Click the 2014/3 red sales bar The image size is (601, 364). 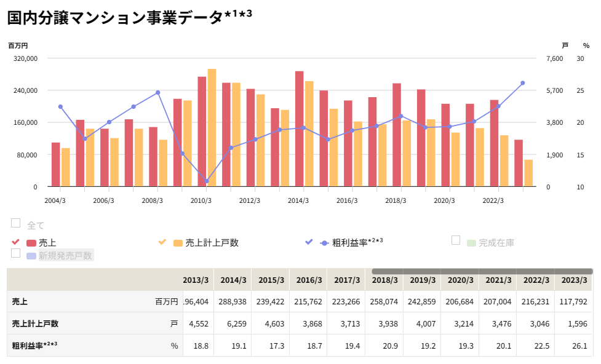[x=300, y=129]
